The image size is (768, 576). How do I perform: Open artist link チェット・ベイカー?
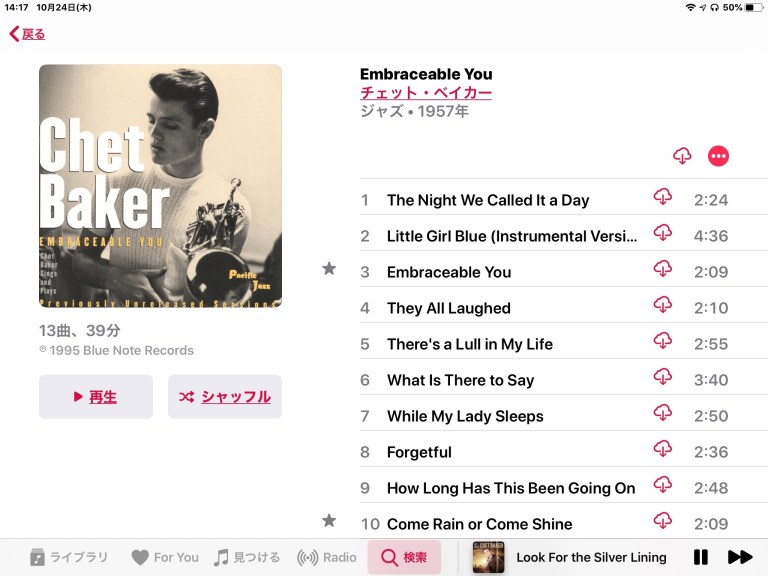426,93
